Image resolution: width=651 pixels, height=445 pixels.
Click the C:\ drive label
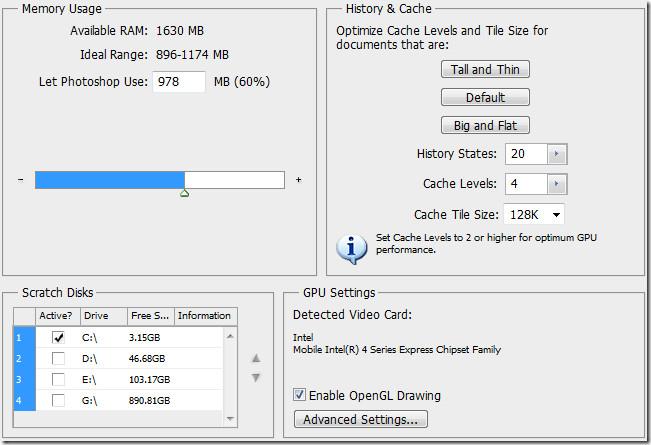tap(89, 337)
